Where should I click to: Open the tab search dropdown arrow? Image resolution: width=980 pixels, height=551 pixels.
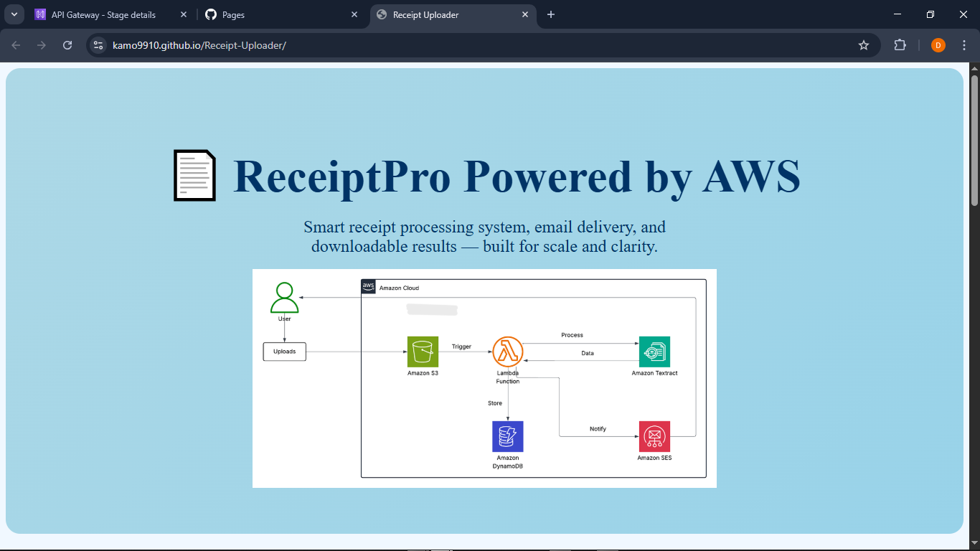click(14, 14)
